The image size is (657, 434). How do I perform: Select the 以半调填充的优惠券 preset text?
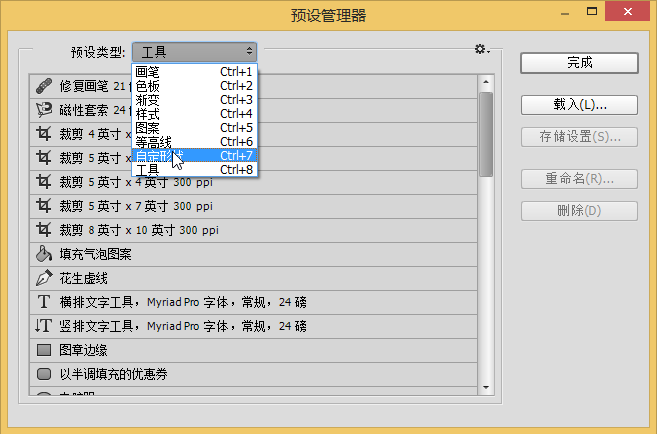[114, 374]
